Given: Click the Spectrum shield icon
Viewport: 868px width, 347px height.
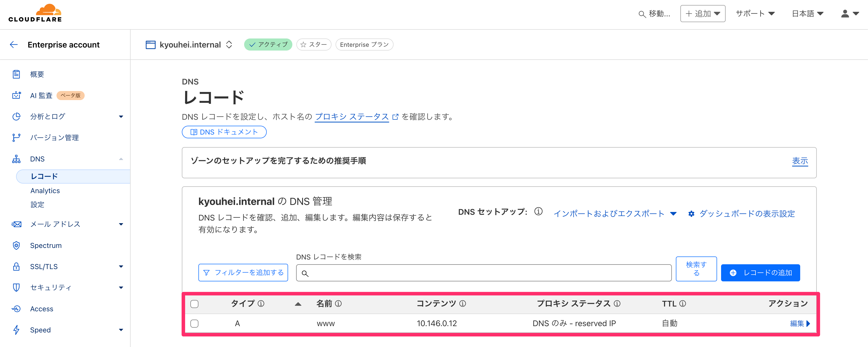Looking at the screenshot, I should [16, 245].
